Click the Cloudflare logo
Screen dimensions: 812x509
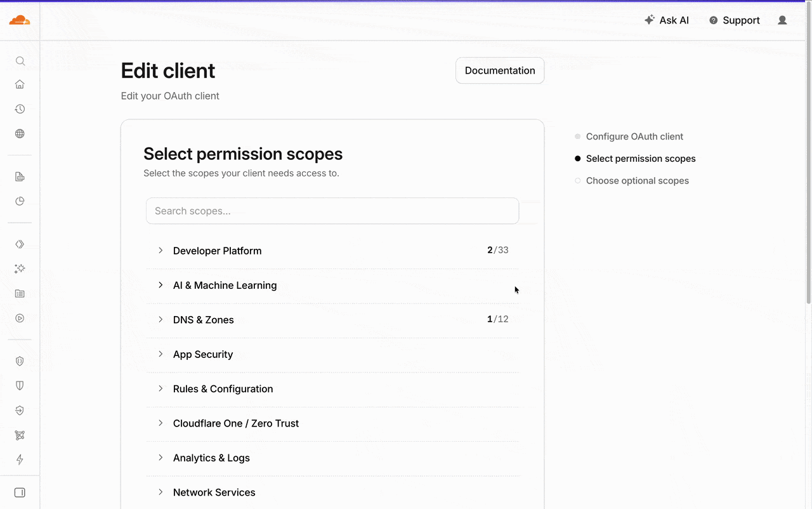coord(20,20)
